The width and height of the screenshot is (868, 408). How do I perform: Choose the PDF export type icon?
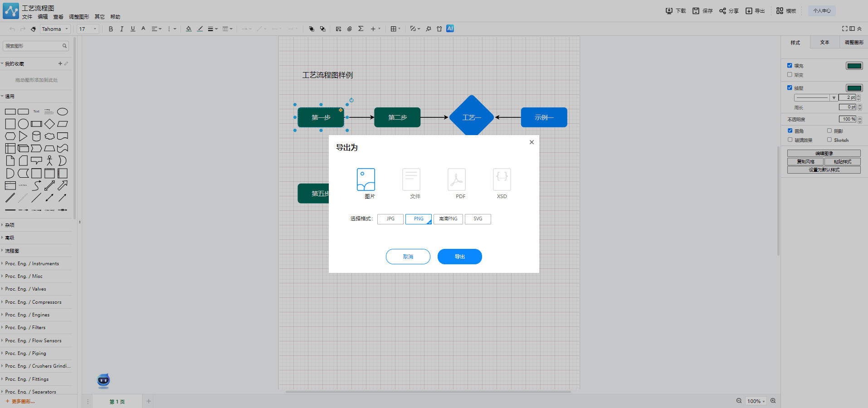point(457,180)
